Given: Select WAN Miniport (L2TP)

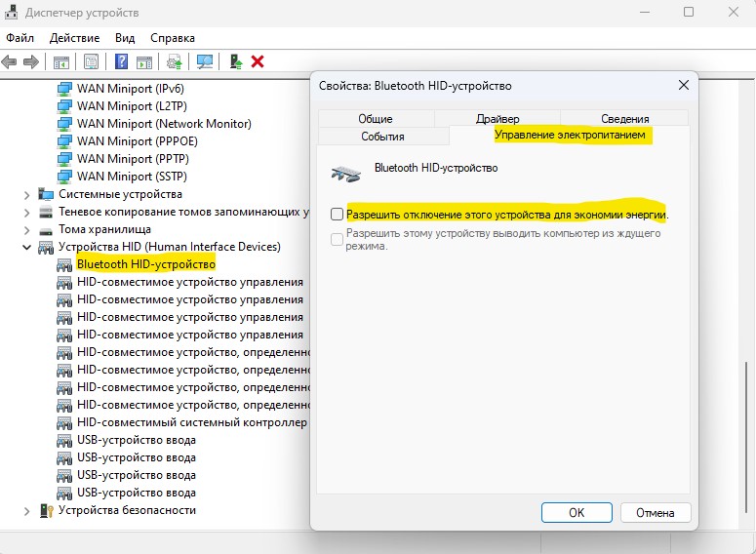Looking at the screenshot, I should pos(132,106).
